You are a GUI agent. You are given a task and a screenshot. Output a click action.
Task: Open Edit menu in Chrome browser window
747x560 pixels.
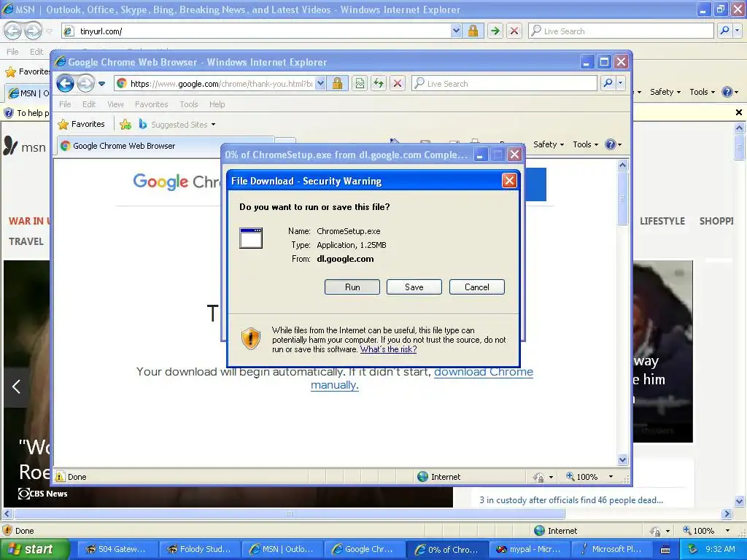point(88,104)
